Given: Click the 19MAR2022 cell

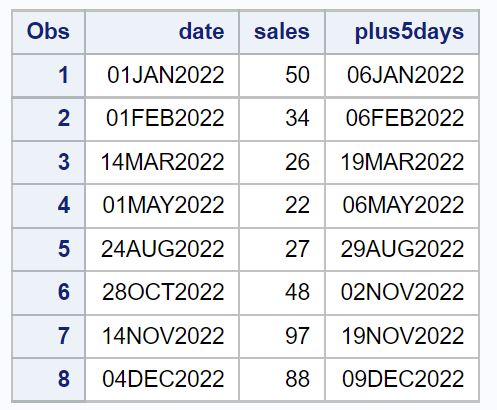Looking at the screenshot, I should [402, 163].
